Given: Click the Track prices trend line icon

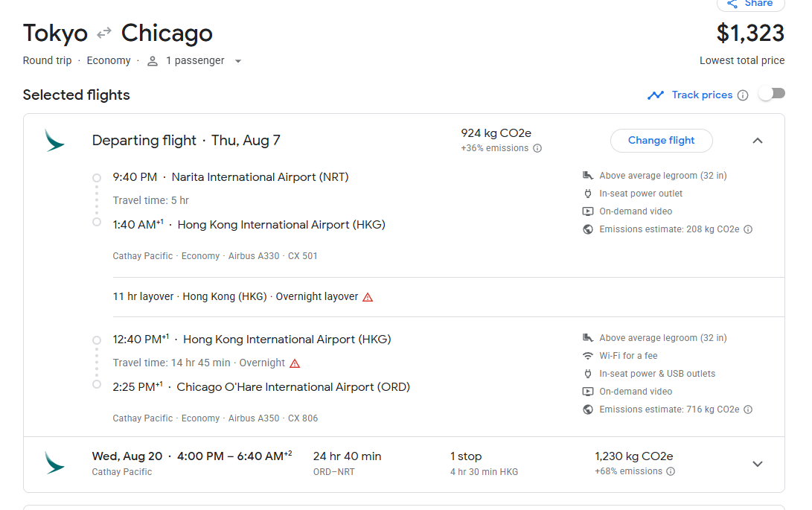Looking at the screenshot, I should tap(656, 95).
